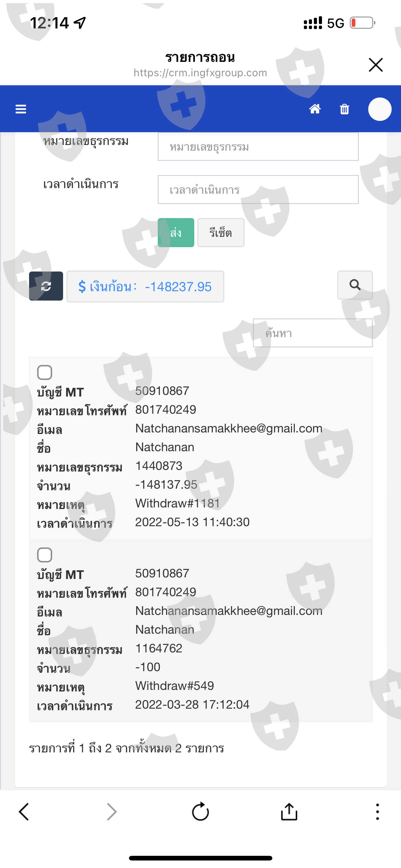Screen dimensions: 401x868
Task: Tap the trash bin icon in header
Action: [344, 109]
